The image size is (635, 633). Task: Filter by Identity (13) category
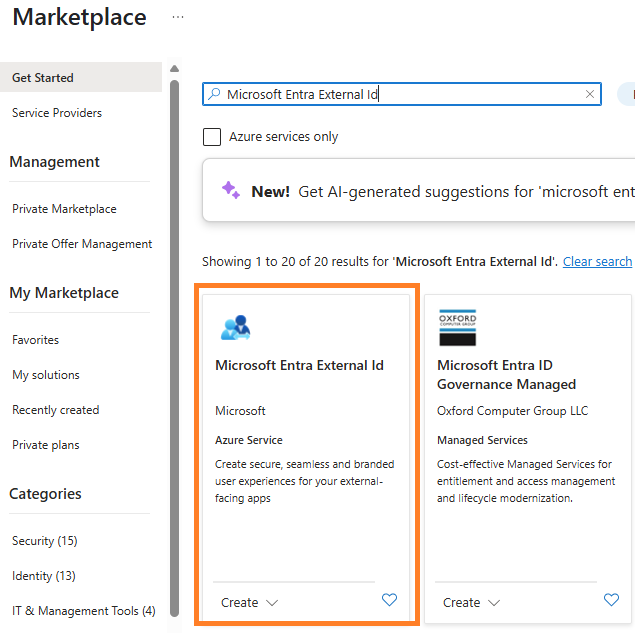[44, 576]
